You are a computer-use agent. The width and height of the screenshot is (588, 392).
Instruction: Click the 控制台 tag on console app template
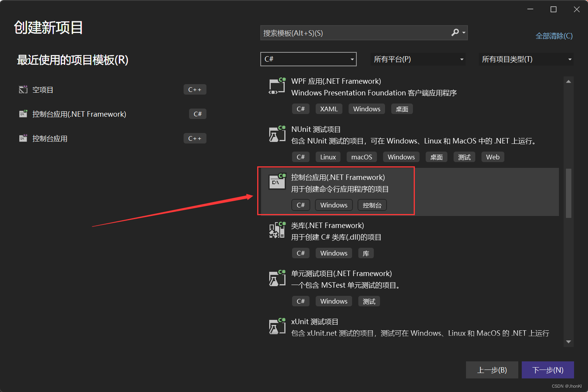point(372,205)
